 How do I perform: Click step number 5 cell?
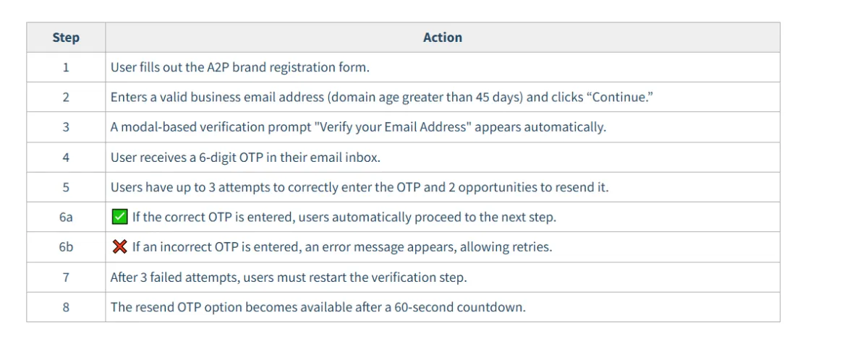pyautogui.click(x=66, y=187)
